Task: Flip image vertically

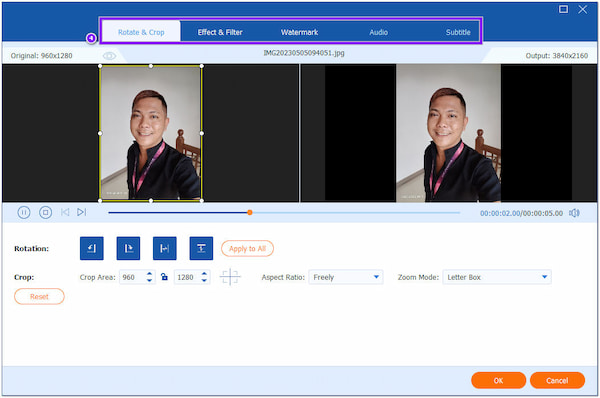Action: point(201,248)
